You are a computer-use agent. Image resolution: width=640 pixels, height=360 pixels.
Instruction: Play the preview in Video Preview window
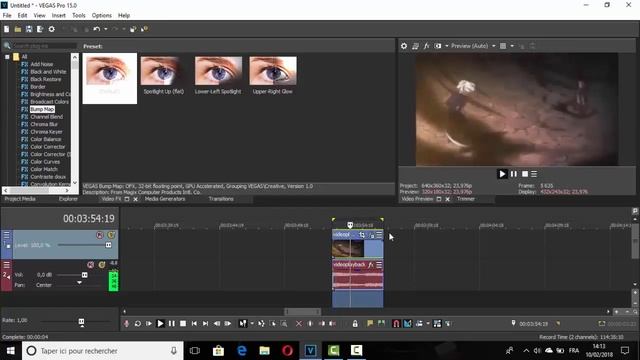pyautogui.click(x=502, y=174)
